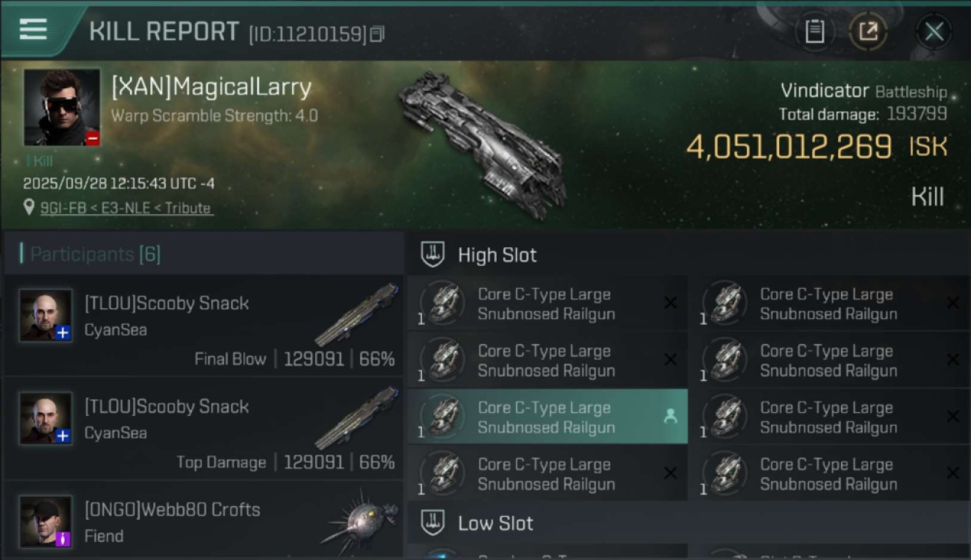Click the High Slot shield icon
This screenshot has height=560, width=971.
(432, 255)
